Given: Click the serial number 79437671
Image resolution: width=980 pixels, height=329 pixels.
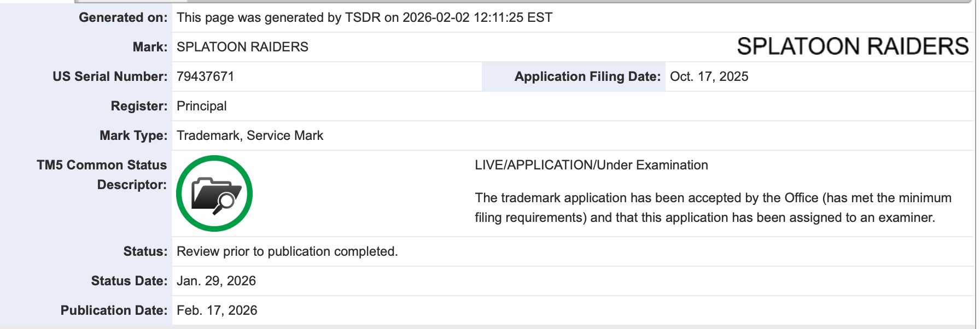Looking at the screenshot, I should [205, 77].
